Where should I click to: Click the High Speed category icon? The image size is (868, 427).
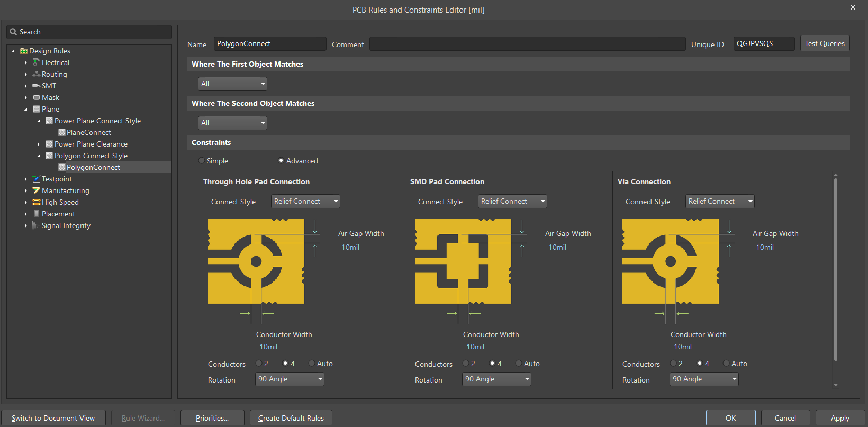[36, 202]
